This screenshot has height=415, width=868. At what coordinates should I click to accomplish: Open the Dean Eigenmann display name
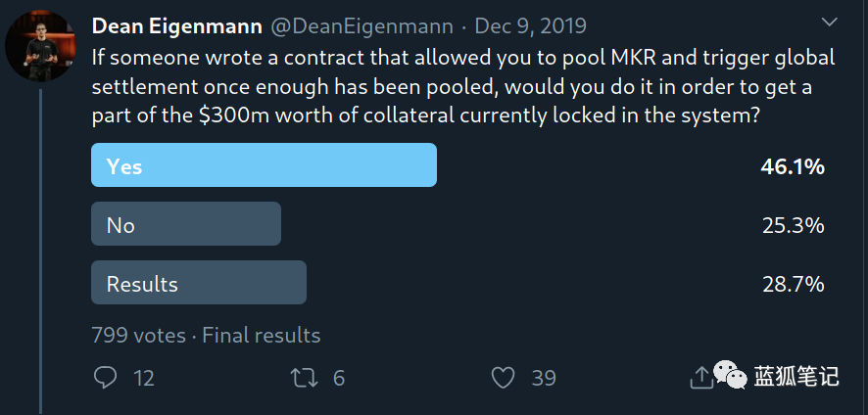point(177,26)
